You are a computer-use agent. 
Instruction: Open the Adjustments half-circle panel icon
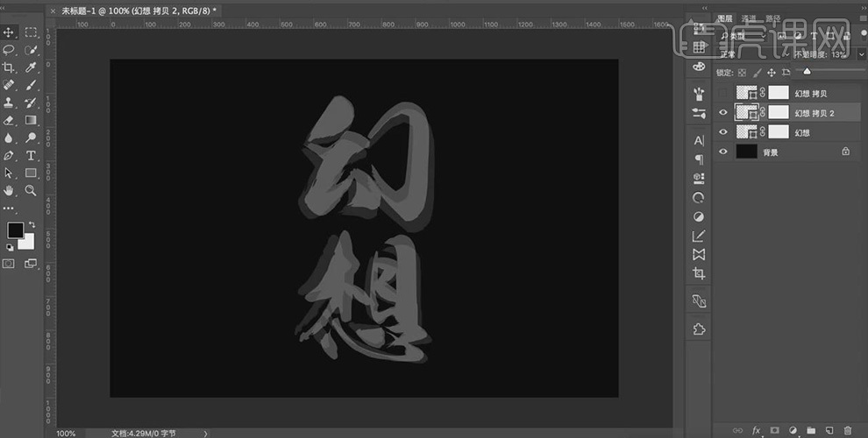pyautogui.click(x=699, y=216)
